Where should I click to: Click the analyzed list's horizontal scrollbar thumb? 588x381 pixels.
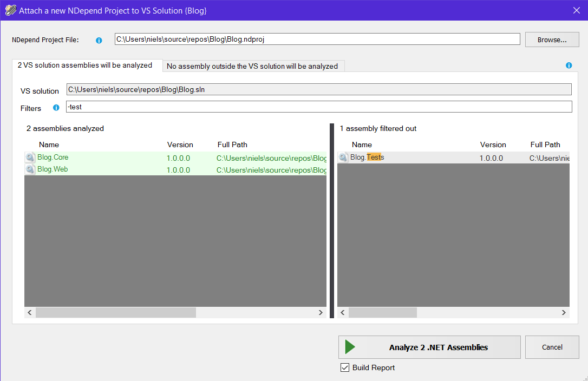tap(116, 312)
